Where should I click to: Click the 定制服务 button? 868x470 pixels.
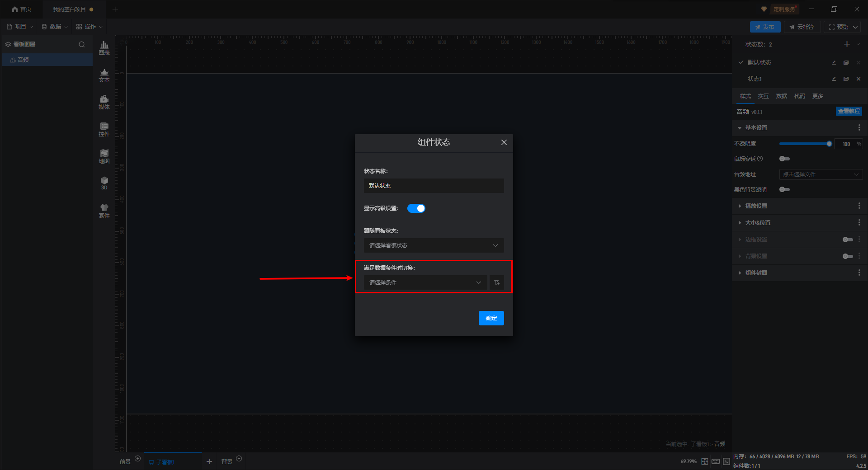(x=784, y=9)
